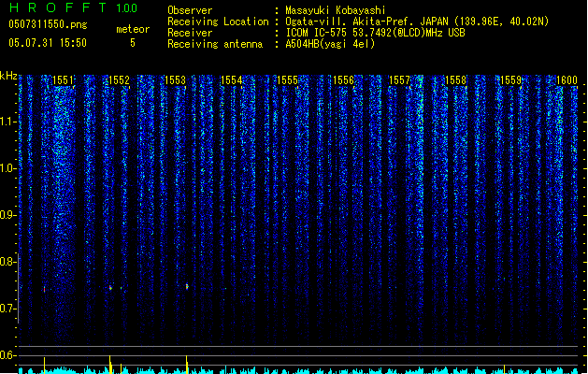The image size is (588, 374).
Task: Click the 1554 time marker
Action: 232,80
